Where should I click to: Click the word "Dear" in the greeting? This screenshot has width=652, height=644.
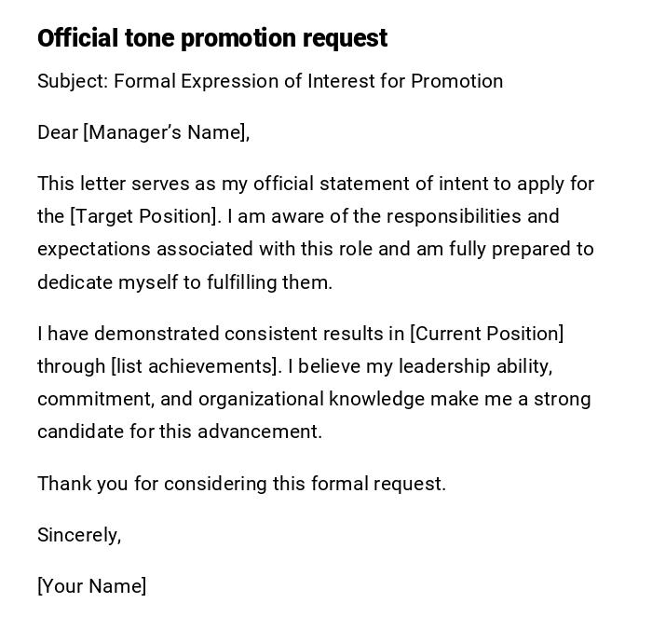point(58,132)
